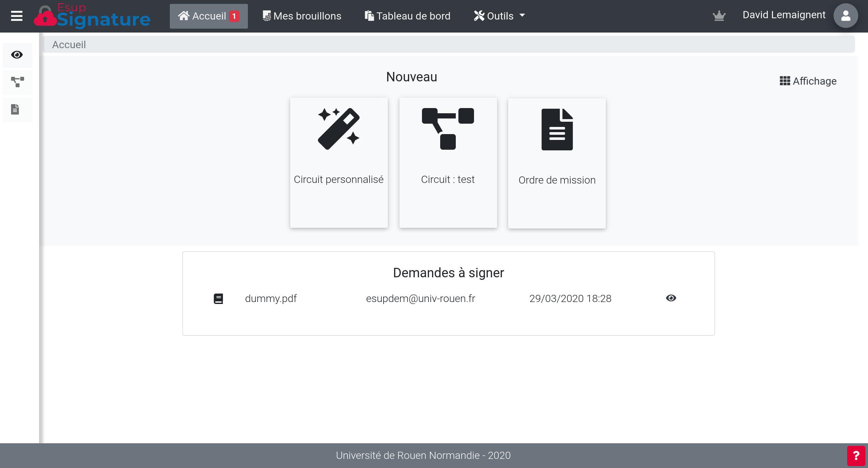Click the hamburger menu icon
This screenshot has width=868, height=468.
pos(17,16)
